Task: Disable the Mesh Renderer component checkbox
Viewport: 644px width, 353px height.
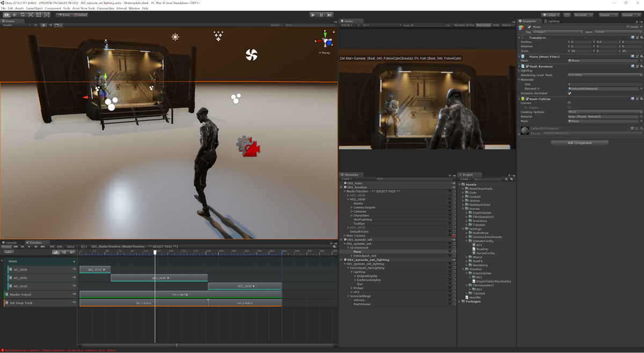Action: click(528, 66)
